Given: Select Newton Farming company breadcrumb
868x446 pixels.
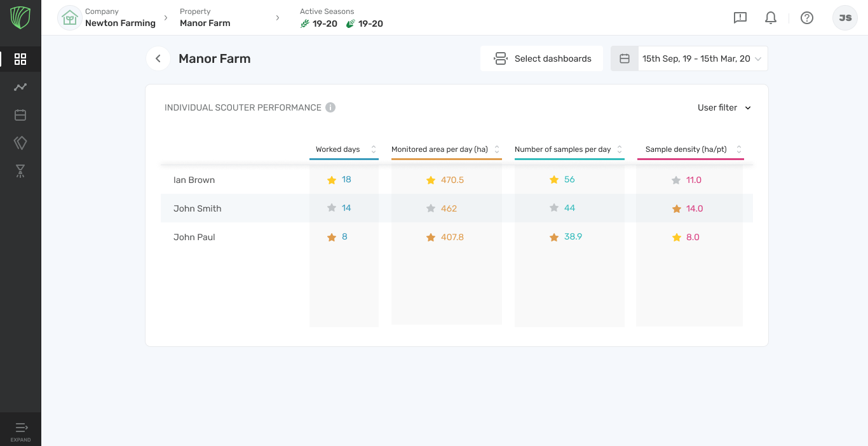Looking at the screenshot, I should point(120,23).
